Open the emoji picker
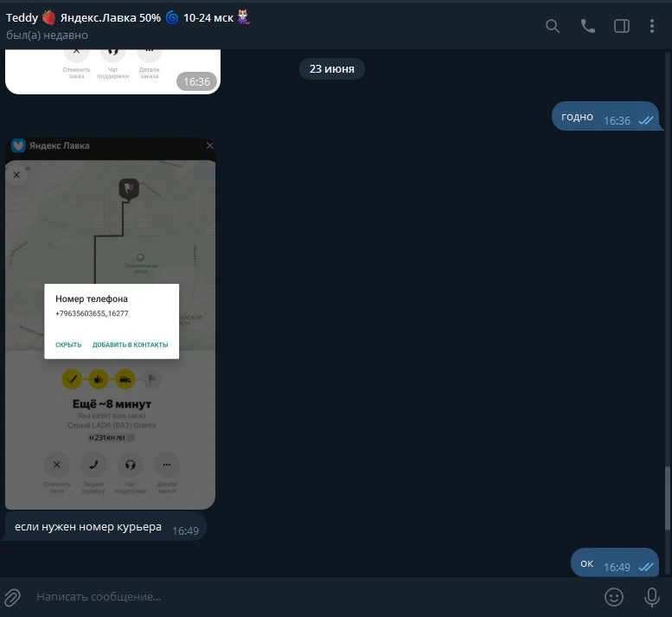Screen dimensions: 672x617 pos(614,597)
